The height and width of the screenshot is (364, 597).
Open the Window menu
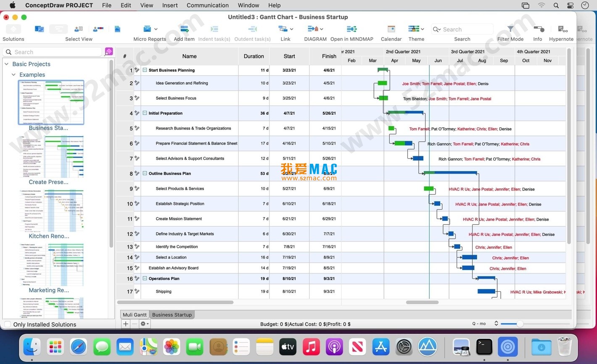point(248,5)
